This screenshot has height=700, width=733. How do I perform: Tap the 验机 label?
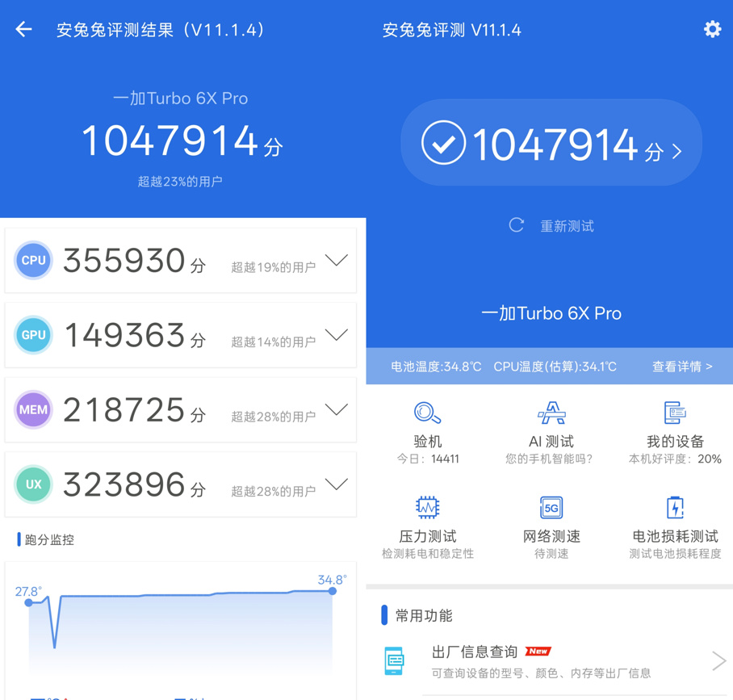click(x=427, y=441)
